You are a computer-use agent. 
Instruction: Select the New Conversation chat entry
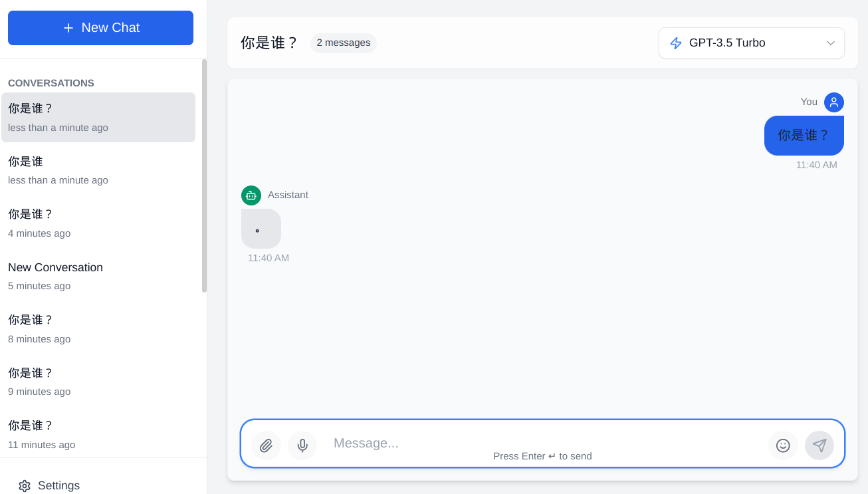pos(98,276)
